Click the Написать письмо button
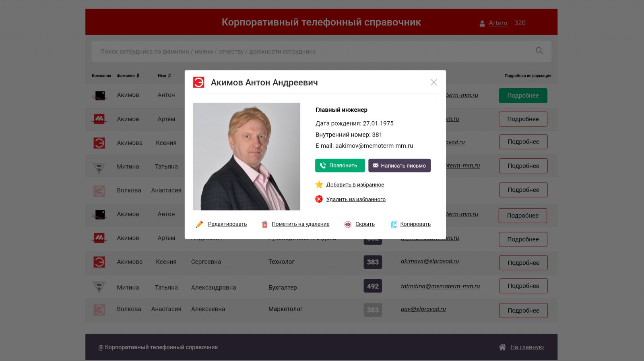This screenshot has height=361, width=644. pos(399,166)
